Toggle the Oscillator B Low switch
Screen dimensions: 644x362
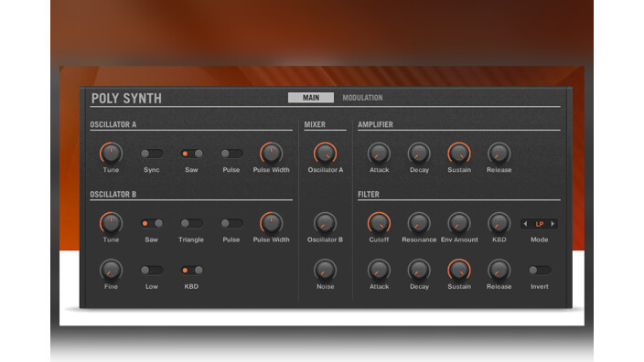pyautogui.click(x=152, y=270)
